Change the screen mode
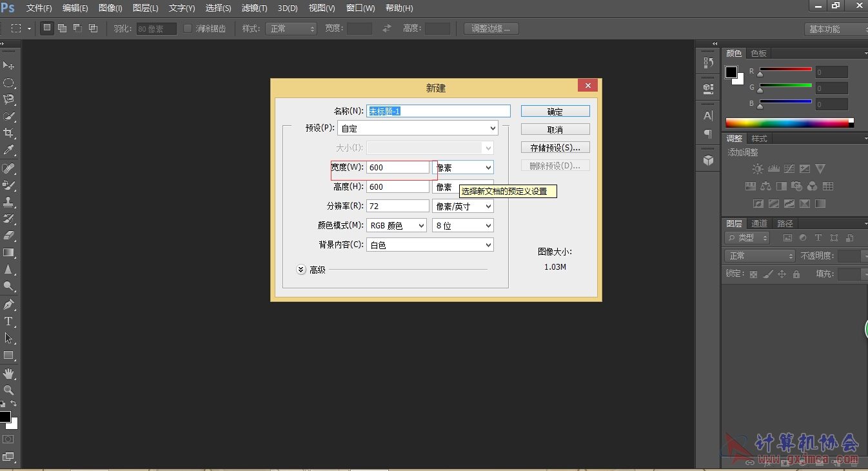Screen dimensions: 868x471 (x=8, y=457)
